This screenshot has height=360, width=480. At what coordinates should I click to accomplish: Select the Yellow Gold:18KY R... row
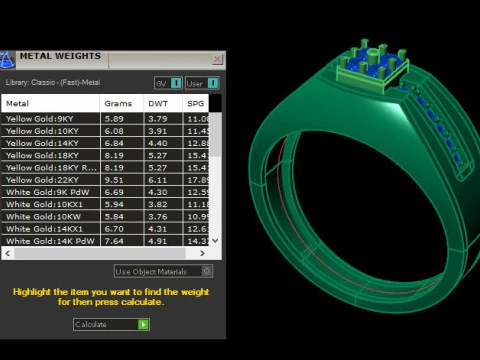(x=105, y=168)
